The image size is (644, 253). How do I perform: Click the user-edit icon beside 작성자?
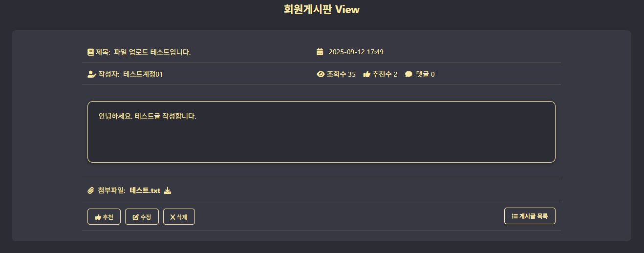(x=91, y=74)
